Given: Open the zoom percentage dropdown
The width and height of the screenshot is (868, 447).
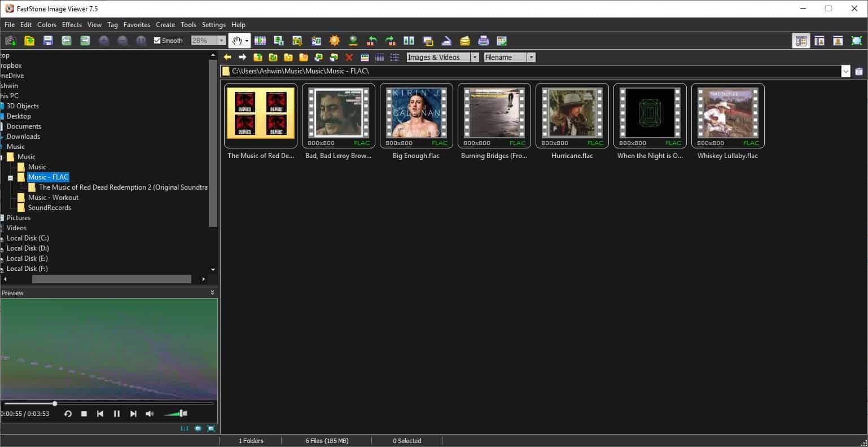Looking at the screenshot, I should click(221, 41).
